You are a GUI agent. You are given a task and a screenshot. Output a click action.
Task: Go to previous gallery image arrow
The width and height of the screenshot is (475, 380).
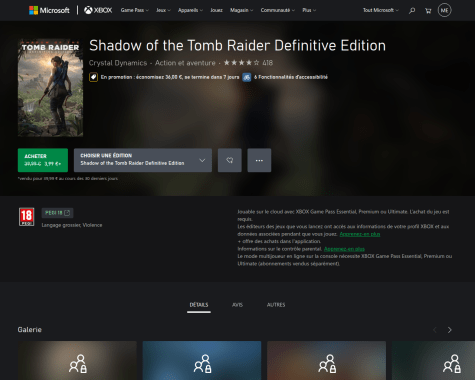[435, 330]
